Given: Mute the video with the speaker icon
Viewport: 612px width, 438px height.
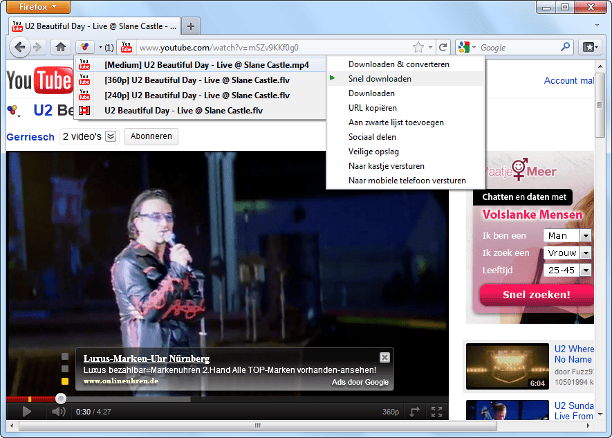Looking at the screenshot, I should click(59, 411).
